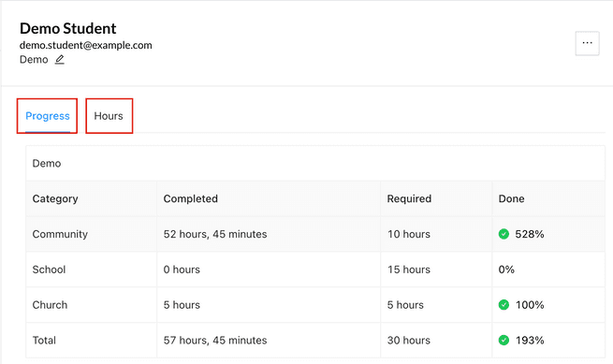Image resolution: width=613 pixels, height=364 pixels.
Task: Select the Church category row
Action: click(x=315, y=304)
